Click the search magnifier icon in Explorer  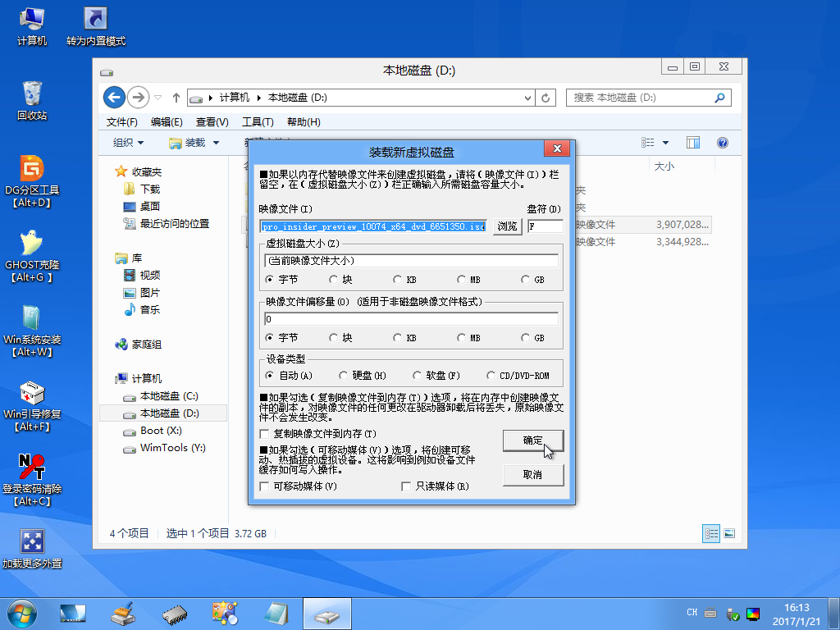click(x=720, y=98)
